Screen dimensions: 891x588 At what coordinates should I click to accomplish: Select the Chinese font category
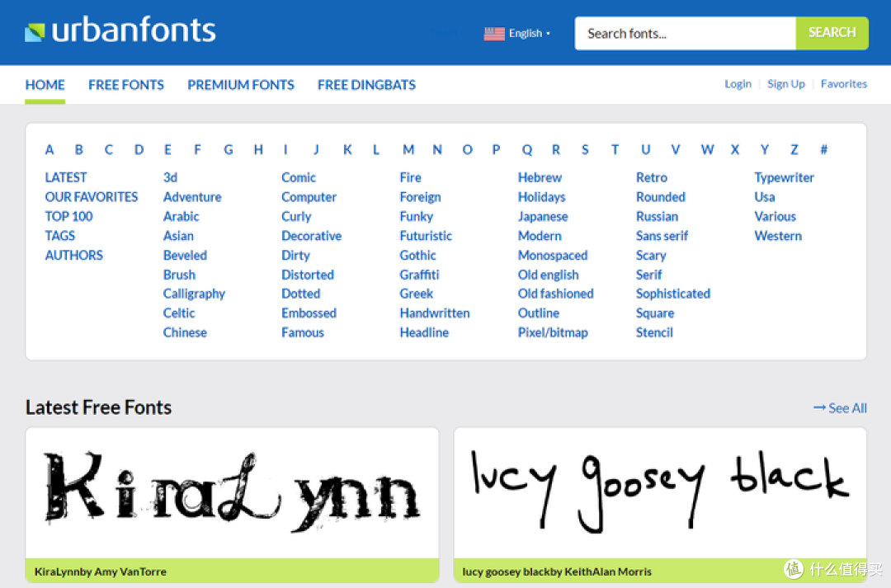point(185,332)
